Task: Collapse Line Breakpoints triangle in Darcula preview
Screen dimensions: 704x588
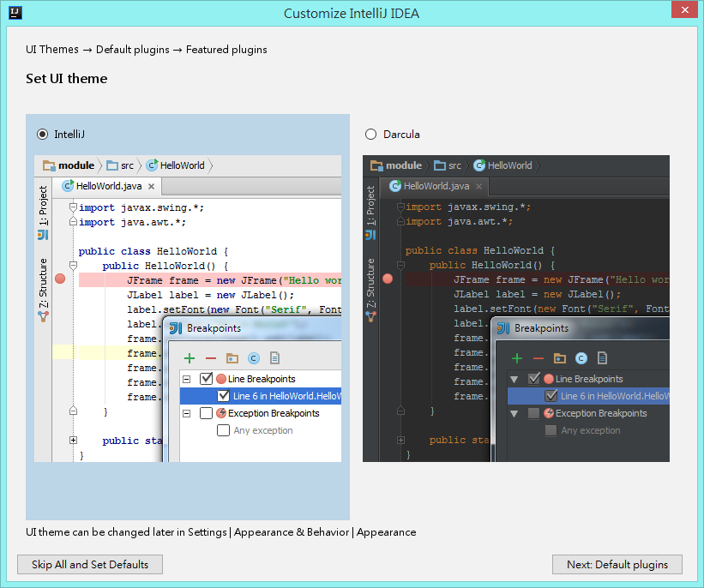Action: coord(514,379)
